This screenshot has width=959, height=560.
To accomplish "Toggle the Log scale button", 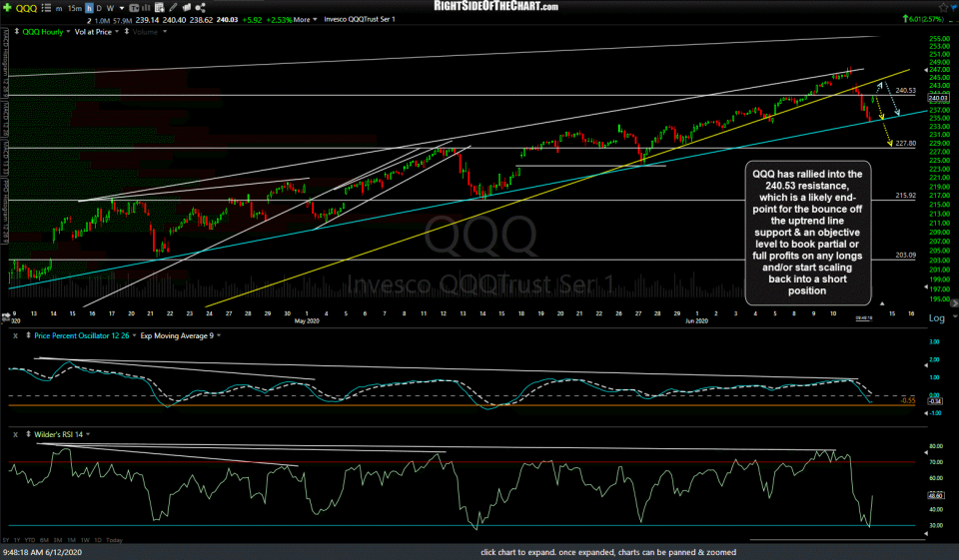I will click(x=936, y=318).
